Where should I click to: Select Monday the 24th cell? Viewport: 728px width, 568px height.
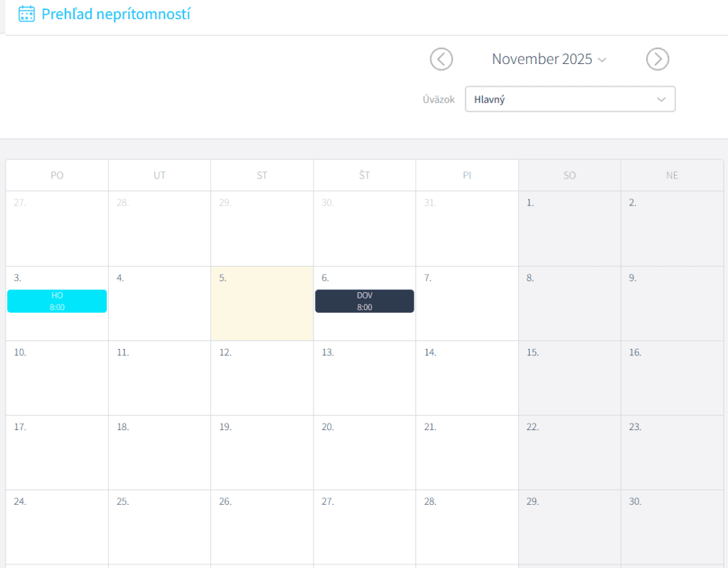[x=57, y=527]
